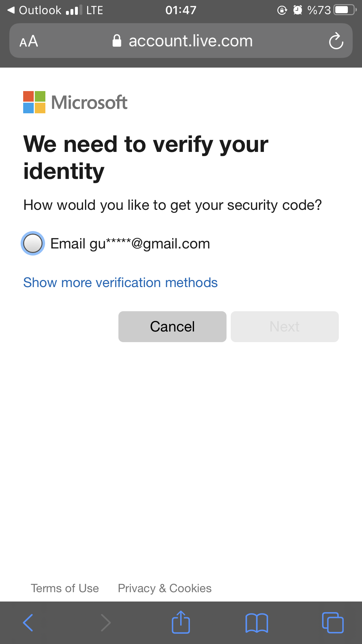Open the Privacy & Cookies link
362x644 pixels.
point(165,588)
